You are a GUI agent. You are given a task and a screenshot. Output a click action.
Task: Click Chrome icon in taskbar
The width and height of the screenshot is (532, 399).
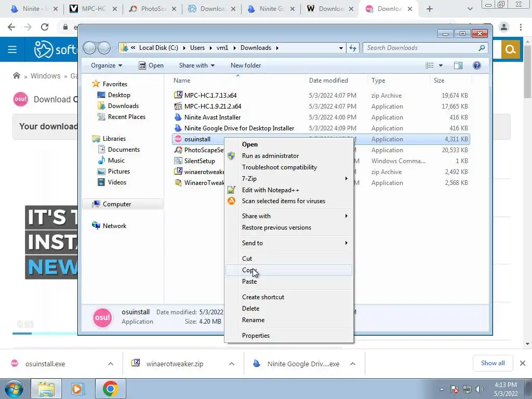coord(110,389)
